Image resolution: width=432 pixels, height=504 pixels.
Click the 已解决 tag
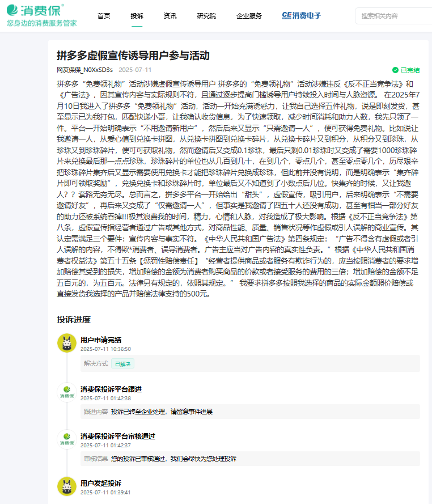coord(123,364)
